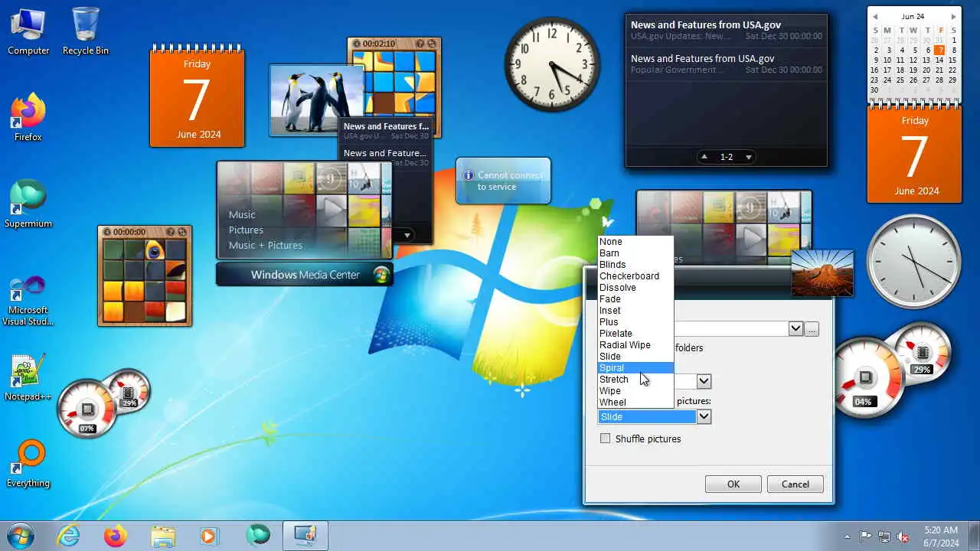Choose None from the transition list
The image size is (980, 551).
[635, 242]
